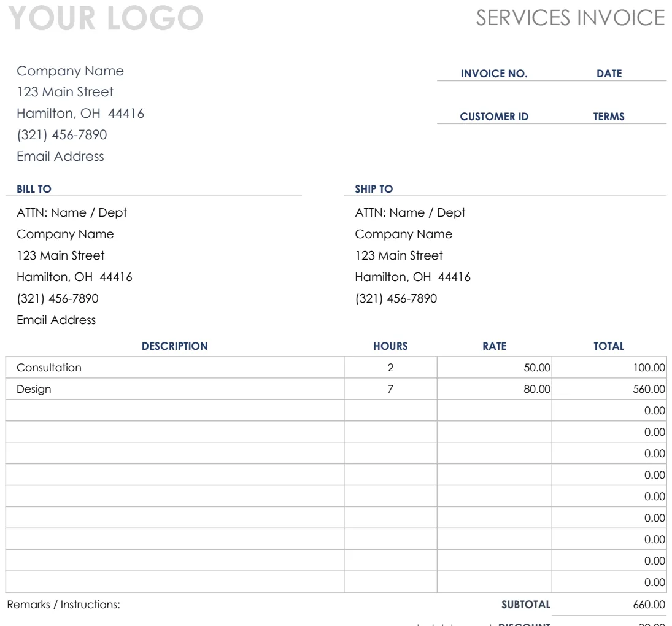
Task: Select the RATE column header
Action: (495, 346)
